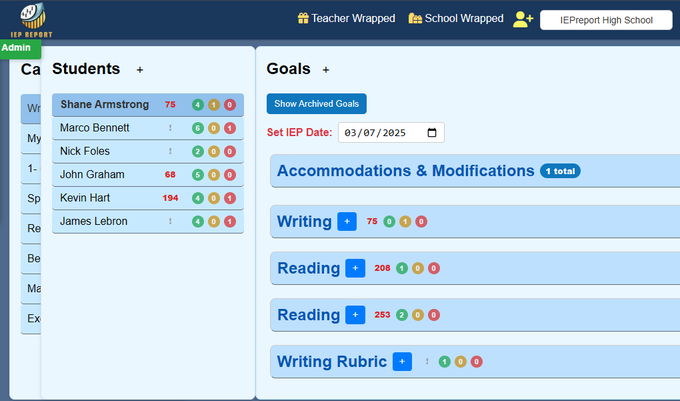The width and height of the screenshot is (680, 401).
Task: Click Marco Bennett's red 1 badge
Action: click(230, 128)
